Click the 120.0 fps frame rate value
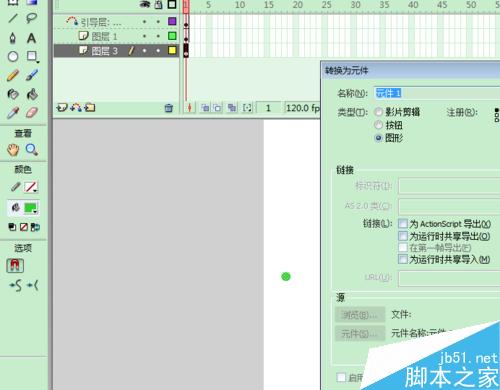 coord(302,108)
